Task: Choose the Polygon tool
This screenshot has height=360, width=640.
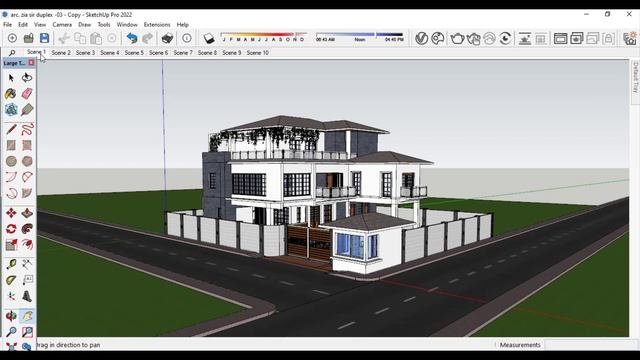Action: point(27,161)
